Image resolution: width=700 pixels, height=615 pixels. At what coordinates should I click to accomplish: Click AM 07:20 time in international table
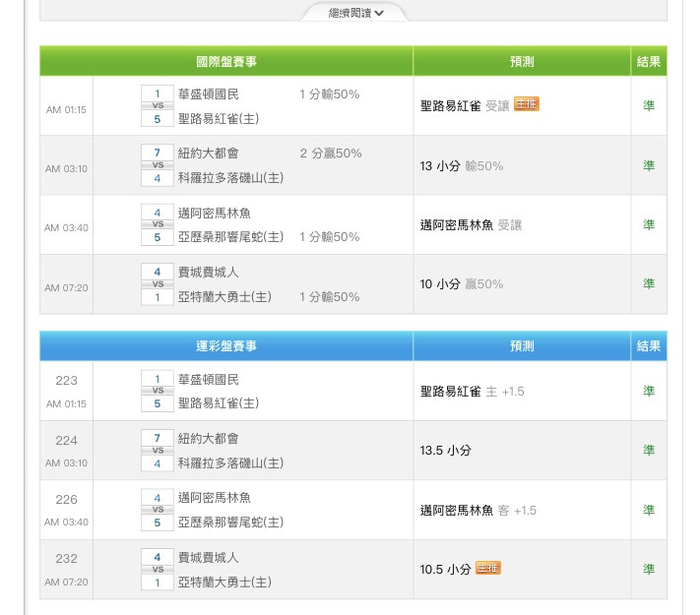(66, 288)
